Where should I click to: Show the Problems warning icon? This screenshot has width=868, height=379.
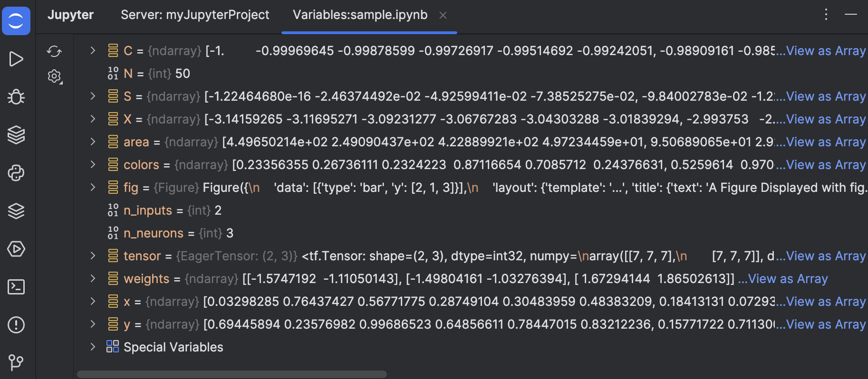16,325
